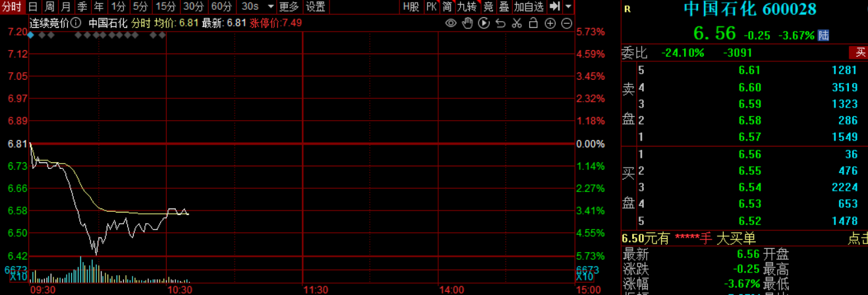The image size is (868, 295).
Task: Toggle the 竞 auction display button
Action: tap(488, 7)
